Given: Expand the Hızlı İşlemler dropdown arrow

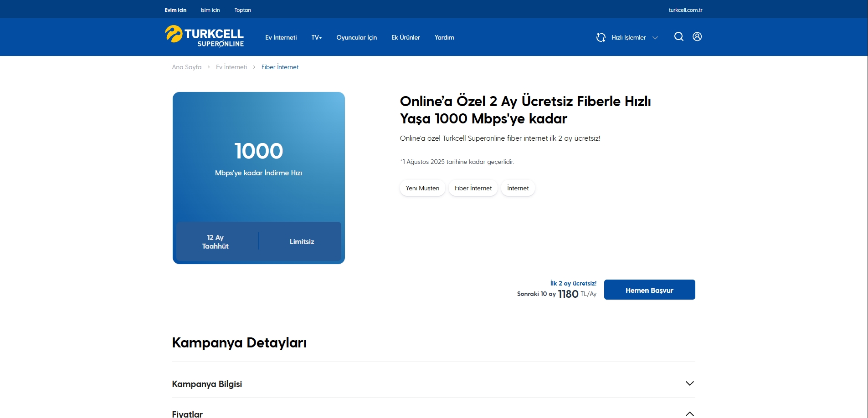Looking at the screenshot, I should 655,38.
